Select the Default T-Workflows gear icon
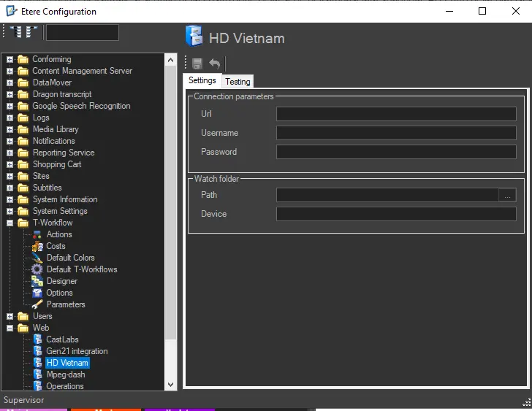The height and width of the screenshot is (411, 532). tap(37, 269)
